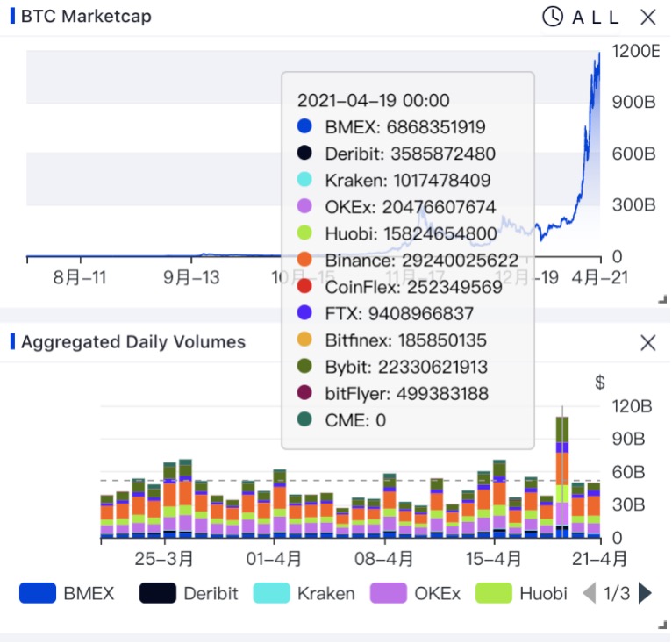Image resolution: width=672 pixels, height=644 pixels.
Task: Click the 4月-21 marketcap axis label
Action: tap(600, 278)
